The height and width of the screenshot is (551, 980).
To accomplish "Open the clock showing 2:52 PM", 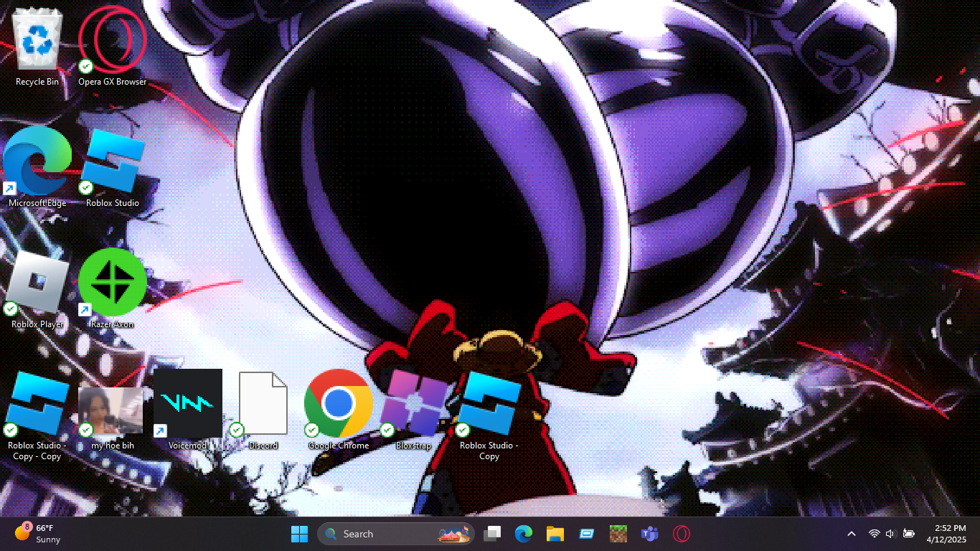I will pyautogui.click(x=946, y=534).
